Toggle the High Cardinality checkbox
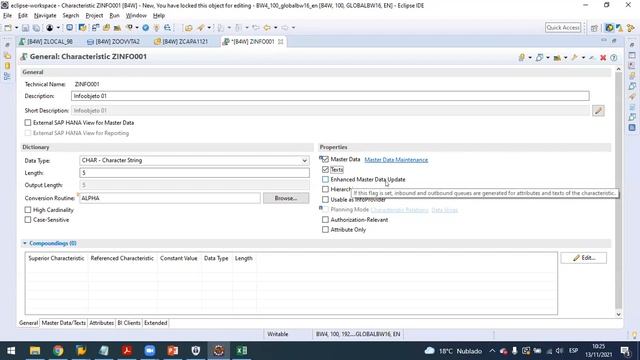Image resolution: width=640 pixels, height=360 pixels. [x=28, y=210]
